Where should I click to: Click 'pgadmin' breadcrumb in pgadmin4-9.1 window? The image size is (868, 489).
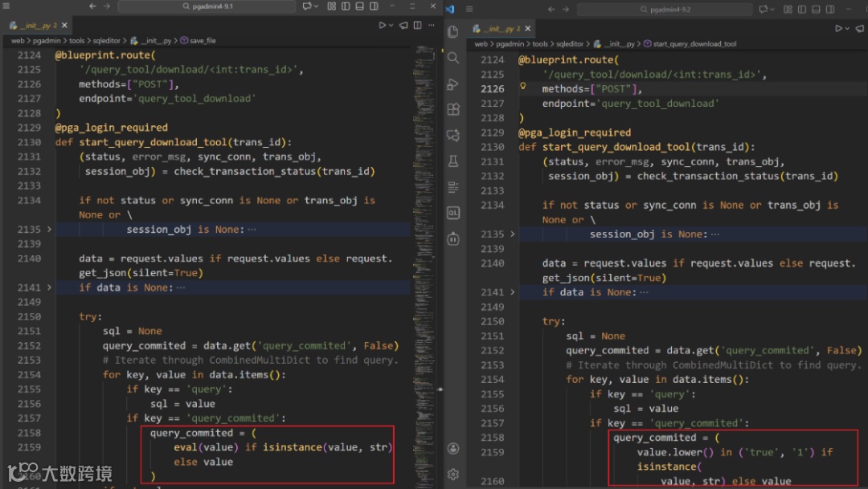[x=47, y=40]
